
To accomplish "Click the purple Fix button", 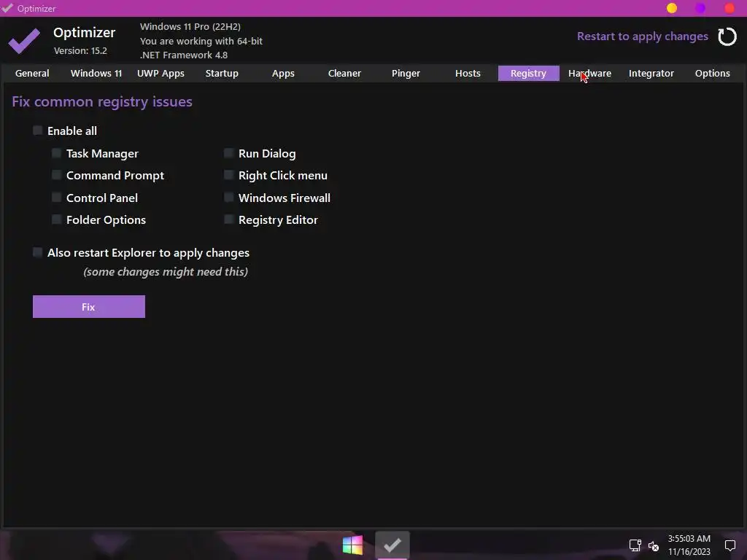I will point(89,307).
